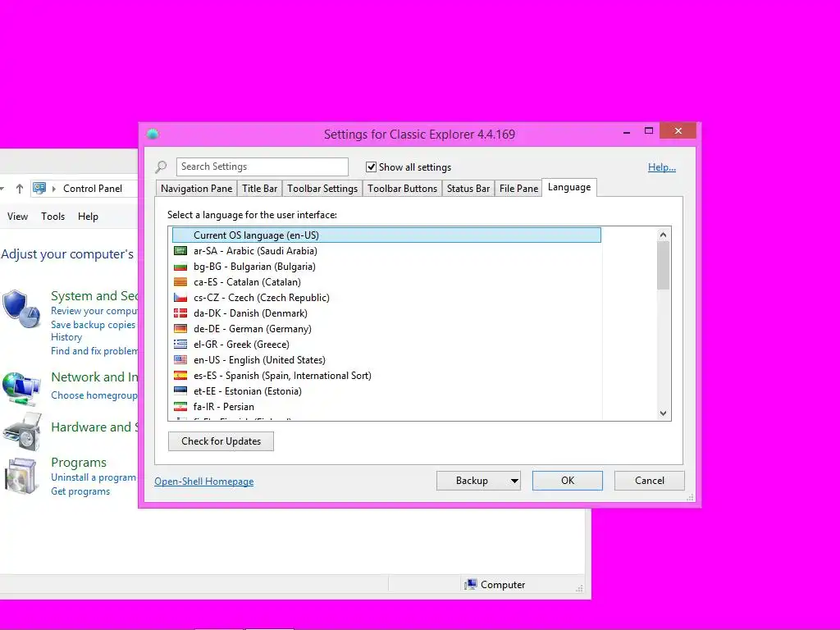
Task: Click the Check for Updates button
Action: pos(221,441)
